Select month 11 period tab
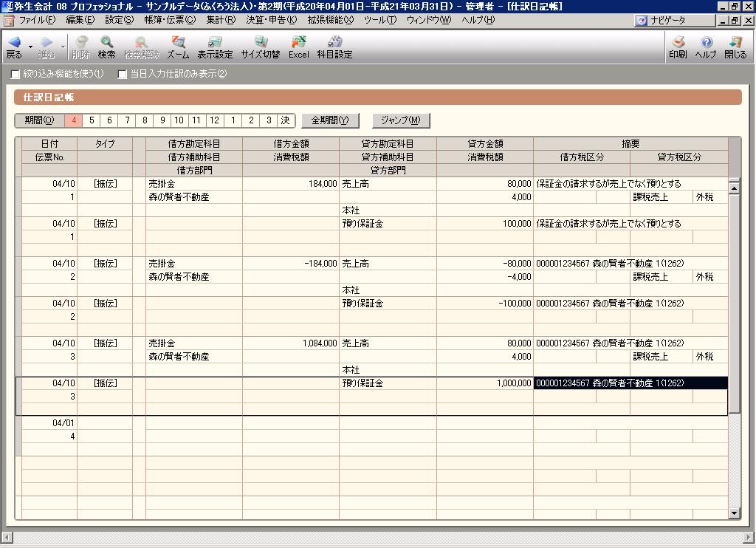 click(196, 120)
